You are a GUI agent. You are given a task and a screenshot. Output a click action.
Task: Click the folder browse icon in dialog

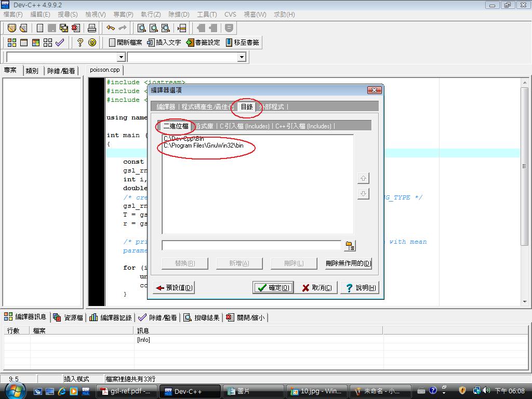pyautogui.click(x=350, y=246)
